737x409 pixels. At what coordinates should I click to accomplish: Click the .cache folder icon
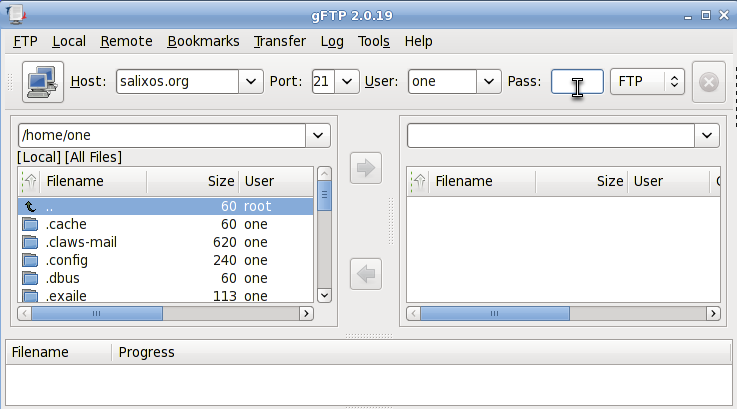(31, 224)
